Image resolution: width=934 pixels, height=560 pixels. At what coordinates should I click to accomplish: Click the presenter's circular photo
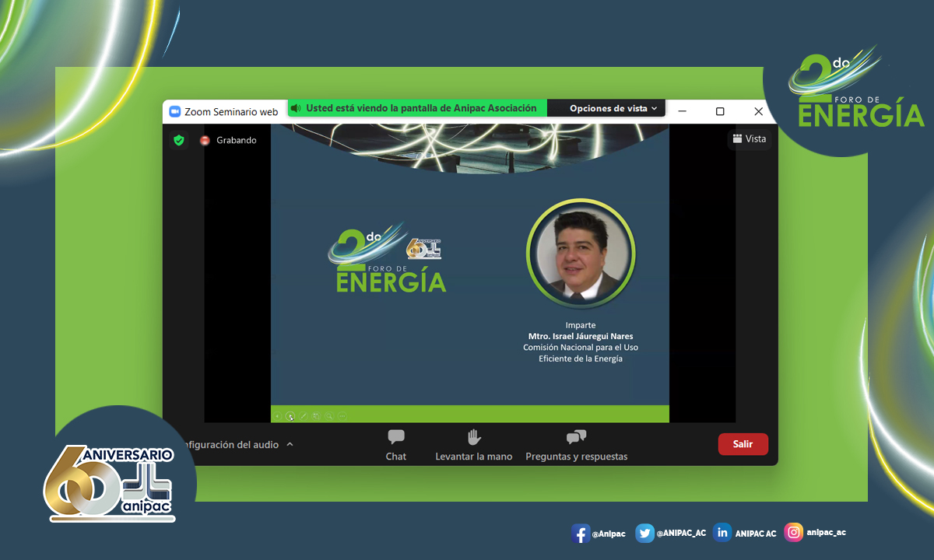(581, 254)
